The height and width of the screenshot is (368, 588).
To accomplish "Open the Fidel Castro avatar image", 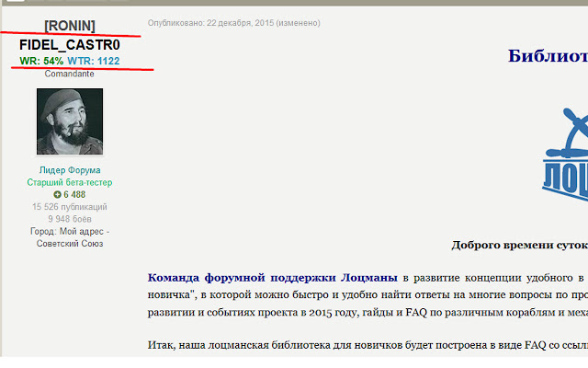I will coord(70,121).
